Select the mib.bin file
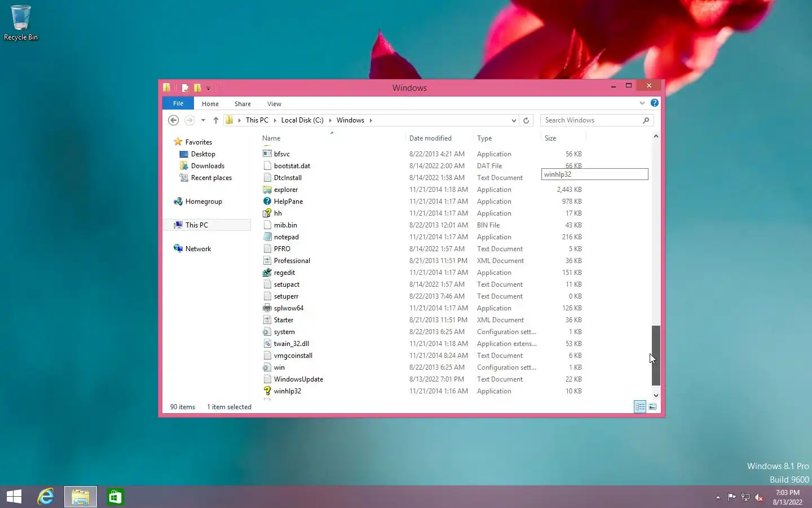Viewport: 812px width, 508px height. pos(285,225)
